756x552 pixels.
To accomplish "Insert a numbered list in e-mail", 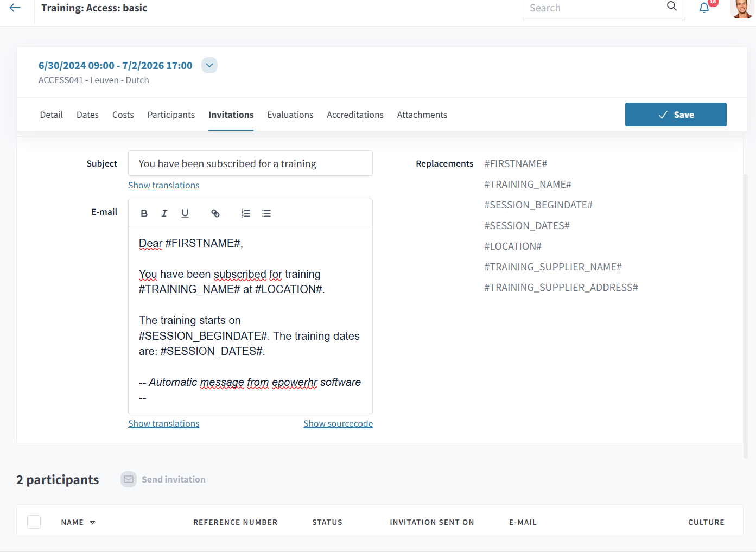I will click(x=246, y=213).
